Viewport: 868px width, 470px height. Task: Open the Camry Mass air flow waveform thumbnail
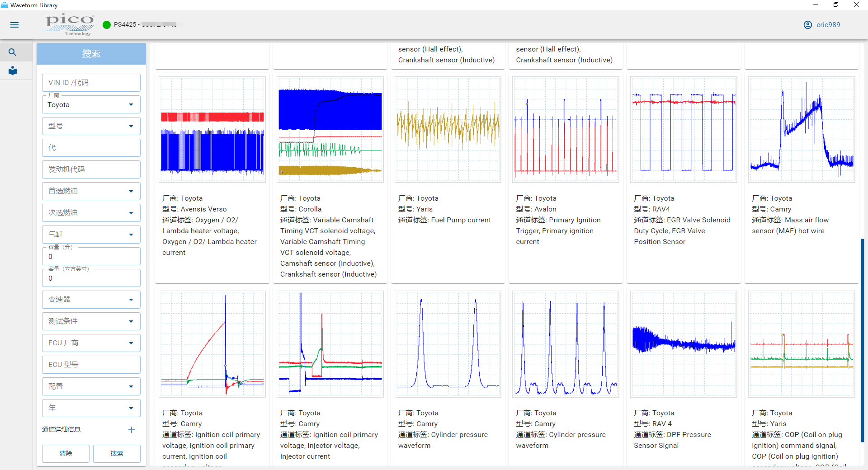(x=801, y=130)
